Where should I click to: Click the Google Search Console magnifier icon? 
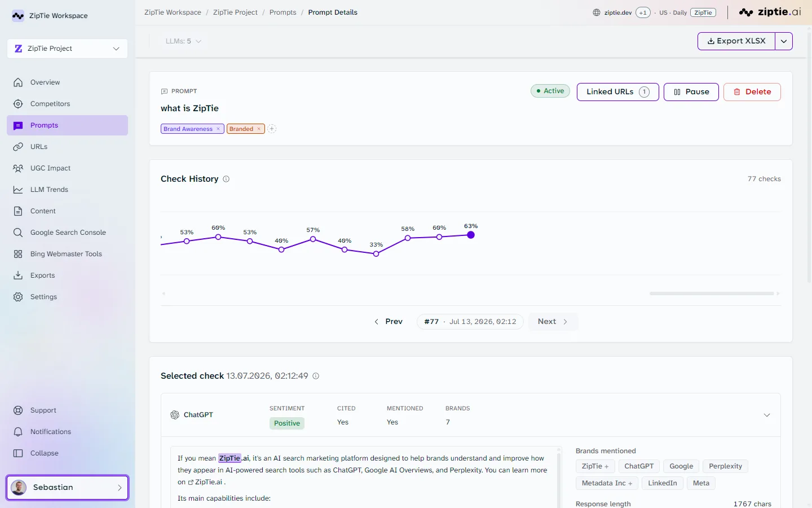tap(18, 233)
